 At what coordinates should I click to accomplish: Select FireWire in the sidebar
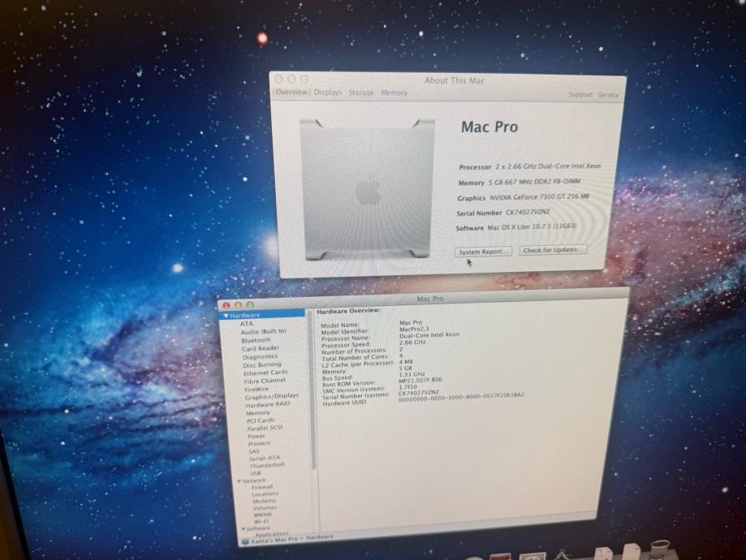(x=257, y=390)
